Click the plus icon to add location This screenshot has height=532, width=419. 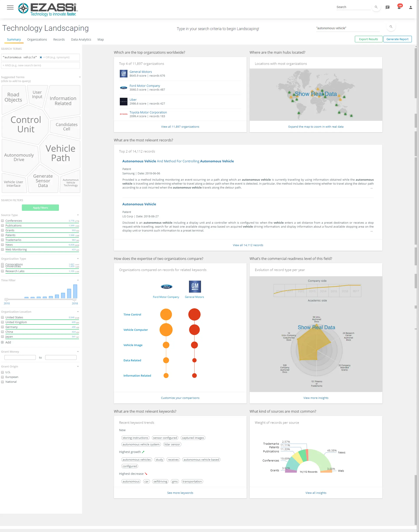pyautogui.click(x=2, y=342)
